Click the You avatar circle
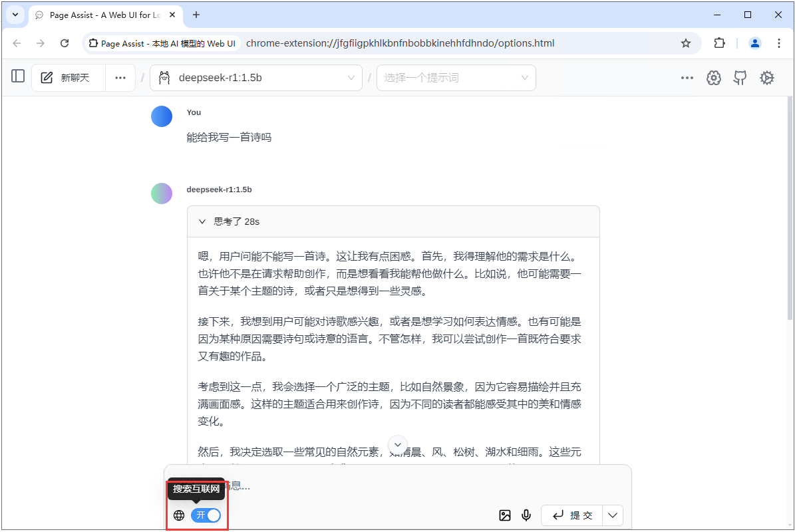 pyautogui.click(x=162, y=116)
